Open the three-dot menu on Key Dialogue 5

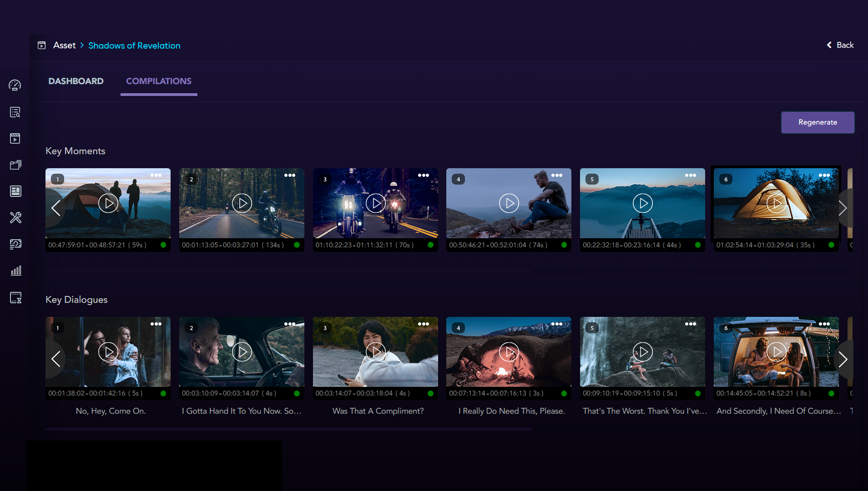[x=691, y=324]
